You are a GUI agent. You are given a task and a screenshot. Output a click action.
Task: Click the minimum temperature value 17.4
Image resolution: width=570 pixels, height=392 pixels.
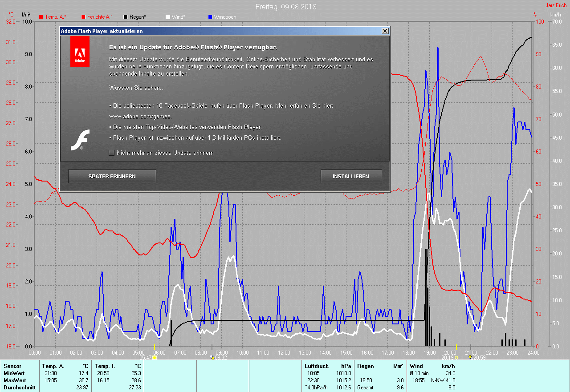point(84,373)
